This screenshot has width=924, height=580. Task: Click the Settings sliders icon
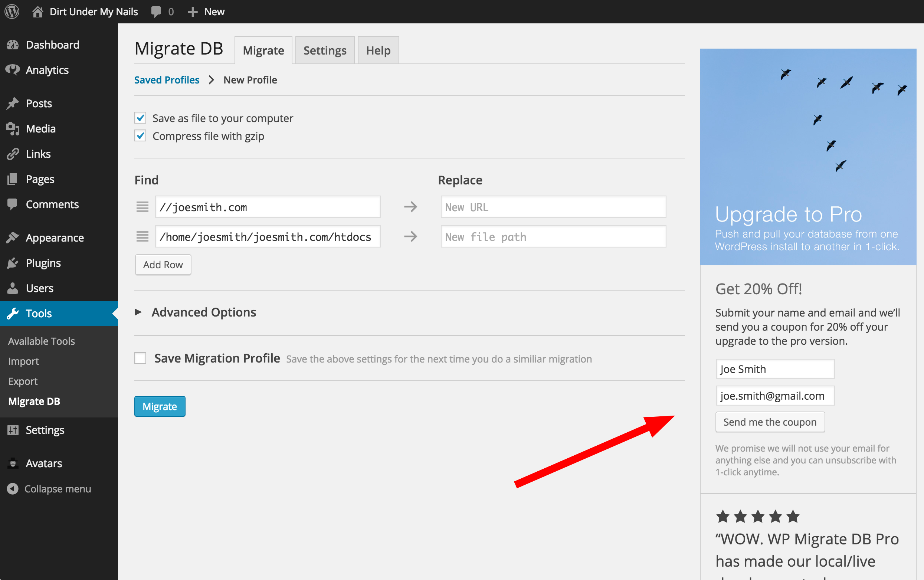tap(13, 430)
